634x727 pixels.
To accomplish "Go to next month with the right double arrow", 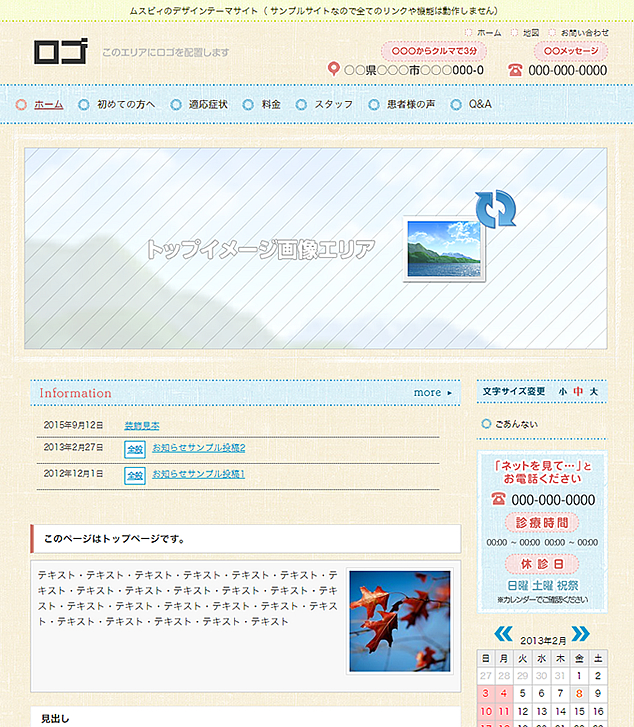I will coord(581,633).
